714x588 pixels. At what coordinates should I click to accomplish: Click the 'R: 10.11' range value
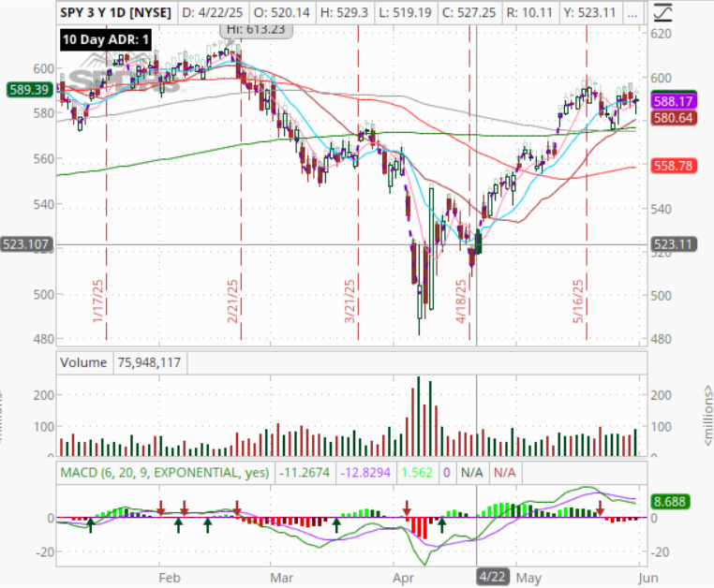pos(529,13)
